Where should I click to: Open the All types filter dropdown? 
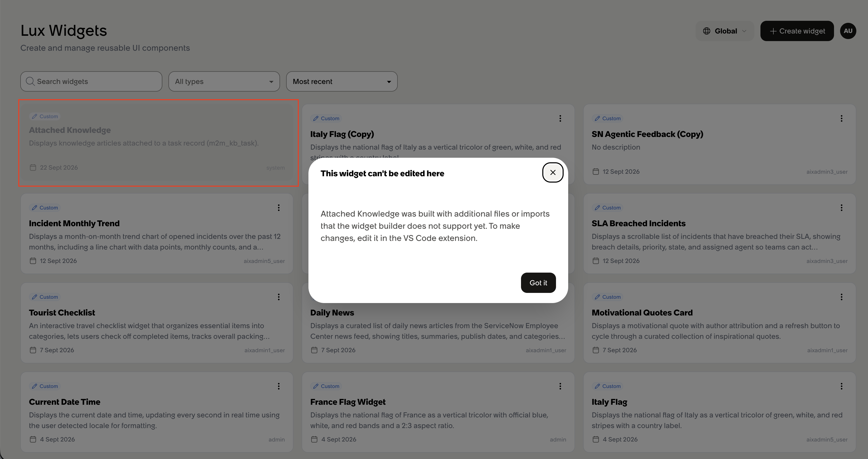click(224, 81)
